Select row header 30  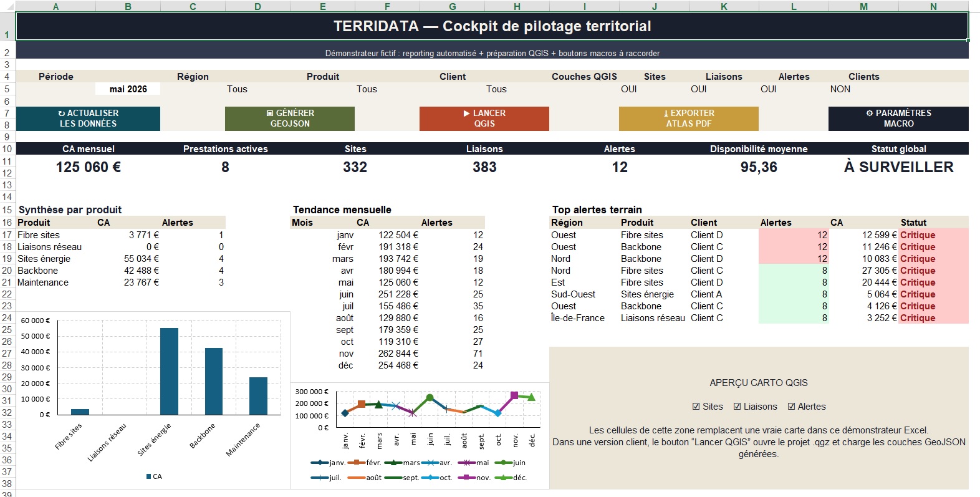tap(7, 389)
